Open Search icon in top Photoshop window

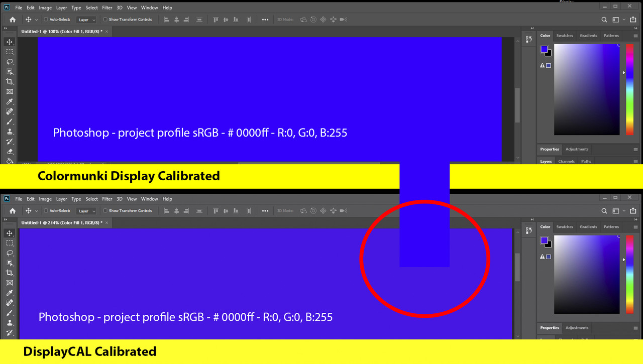[x=604, y=20]
